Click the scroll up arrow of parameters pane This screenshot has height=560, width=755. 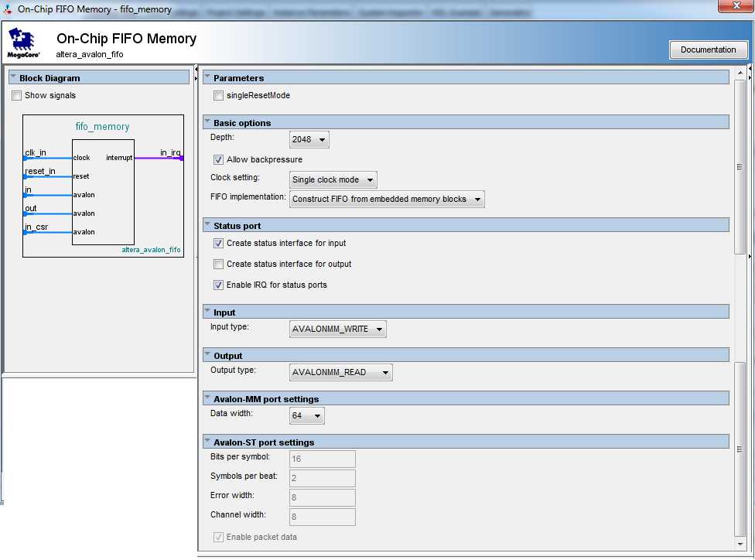[x=740, y=73]
